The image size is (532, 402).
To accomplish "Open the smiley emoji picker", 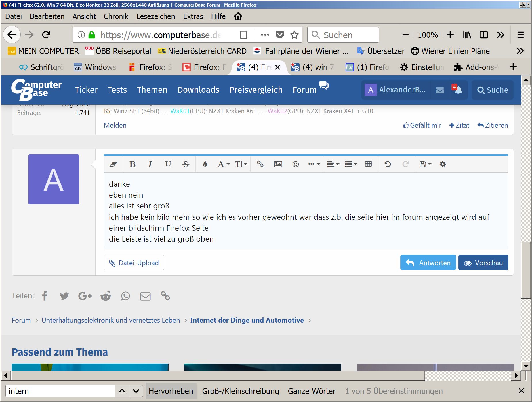I will tap(295, 164).
